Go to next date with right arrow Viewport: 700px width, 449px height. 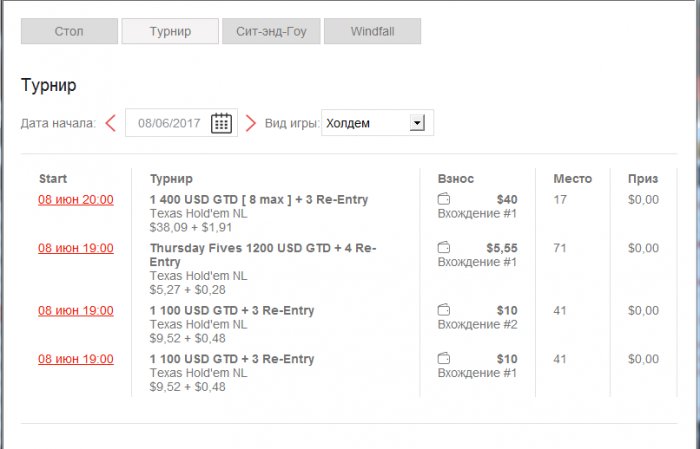pyautogui.click(x=251, y=123)
